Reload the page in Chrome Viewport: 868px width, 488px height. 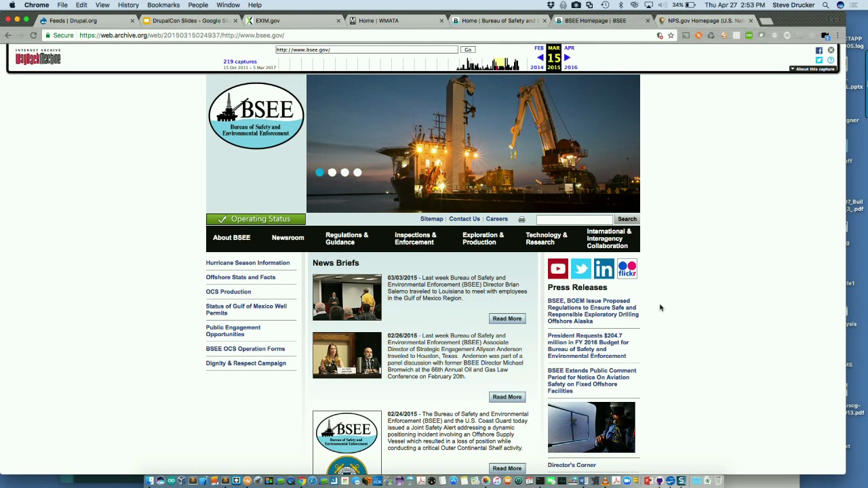pos(33,35)
